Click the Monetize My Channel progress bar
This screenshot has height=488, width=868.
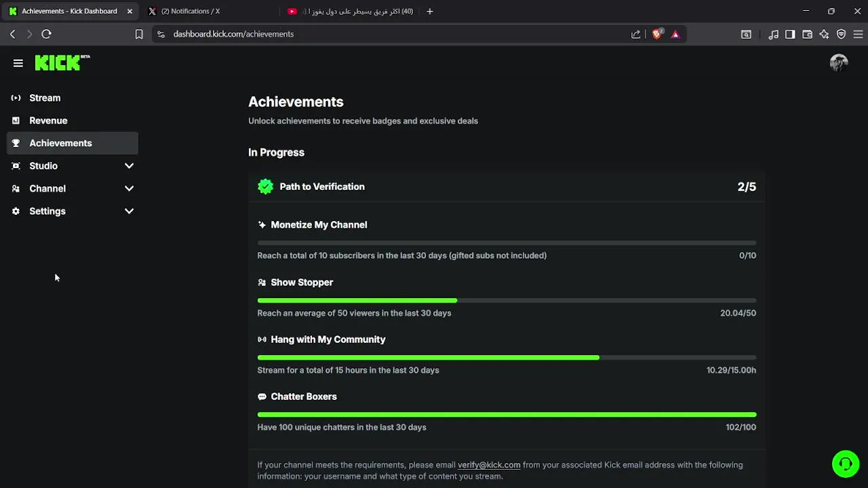click(x=507, y=243)
